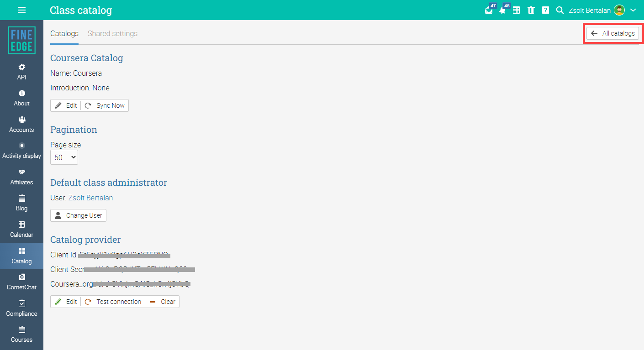This screenshot has height=350, width=644.
Task: Open the hamburger menu in the header
Action: click(21, 10)
